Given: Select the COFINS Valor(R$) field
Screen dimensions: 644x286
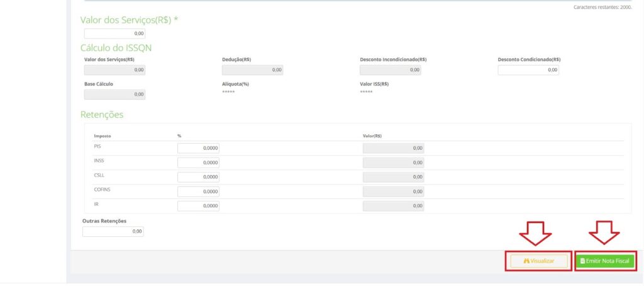Looking at the screenshot, I should 393,192.
